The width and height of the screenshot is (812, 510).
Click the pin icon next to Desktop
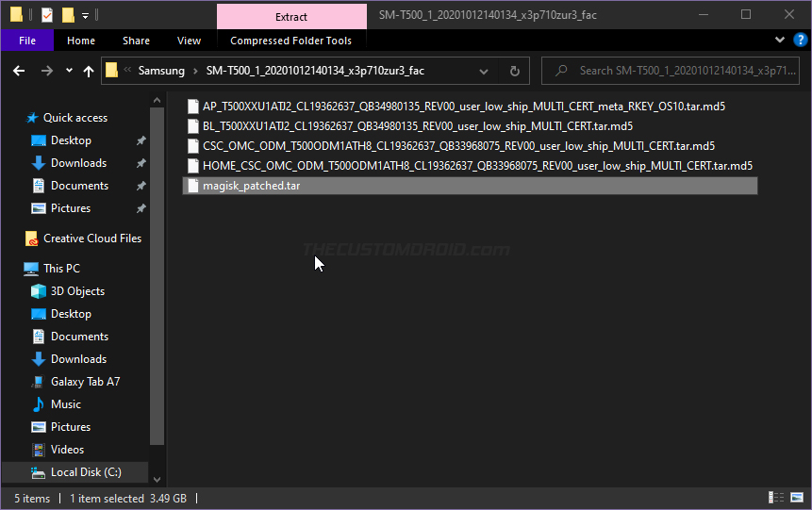141,140
